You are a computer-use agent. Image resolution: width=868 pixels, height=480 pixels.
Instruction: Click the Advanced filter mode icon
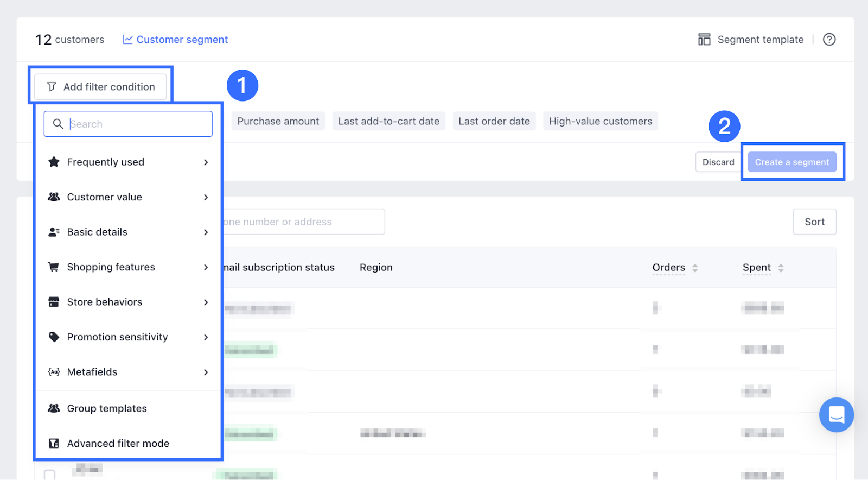[54, 444]
